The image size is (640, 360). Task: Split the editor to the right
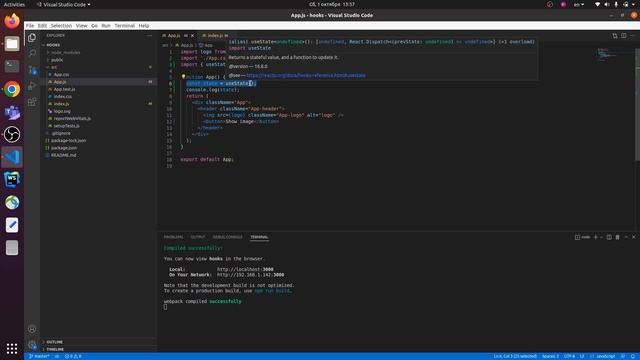(x=624, y=36)
